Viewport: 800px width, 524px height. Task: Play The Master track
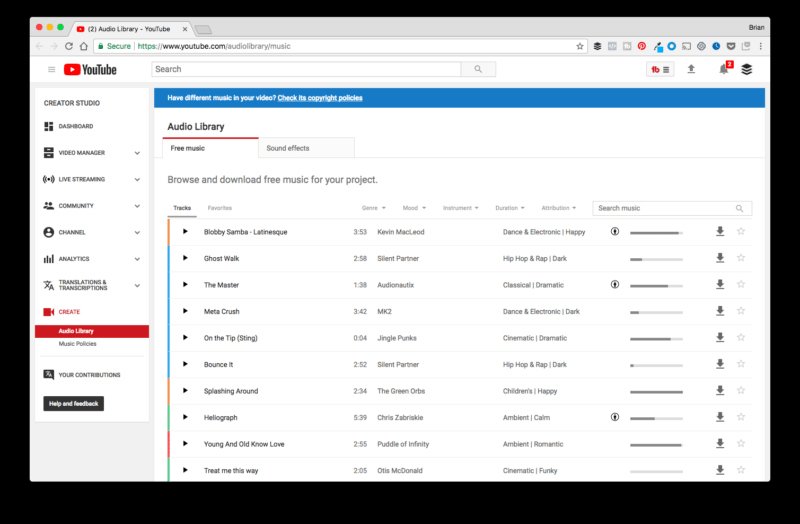coord(185,285)
